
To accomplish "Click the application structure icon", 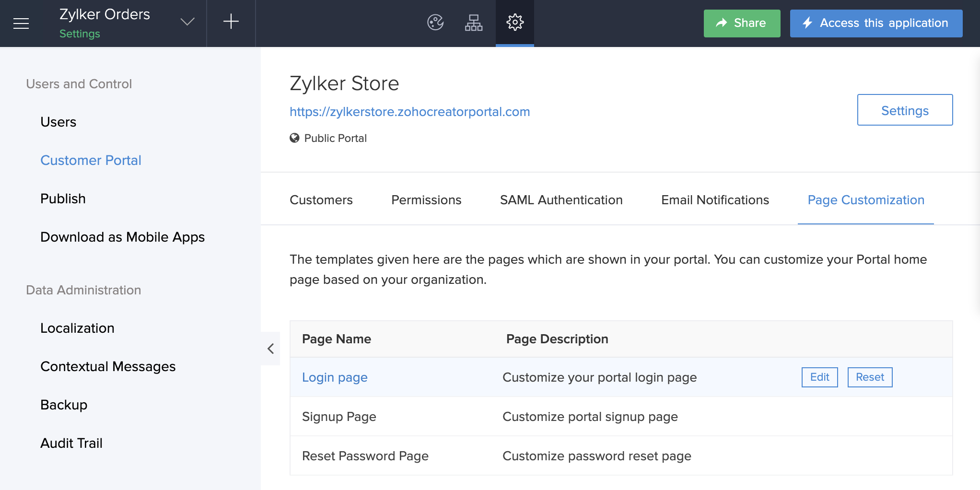I will pos(474,22).
